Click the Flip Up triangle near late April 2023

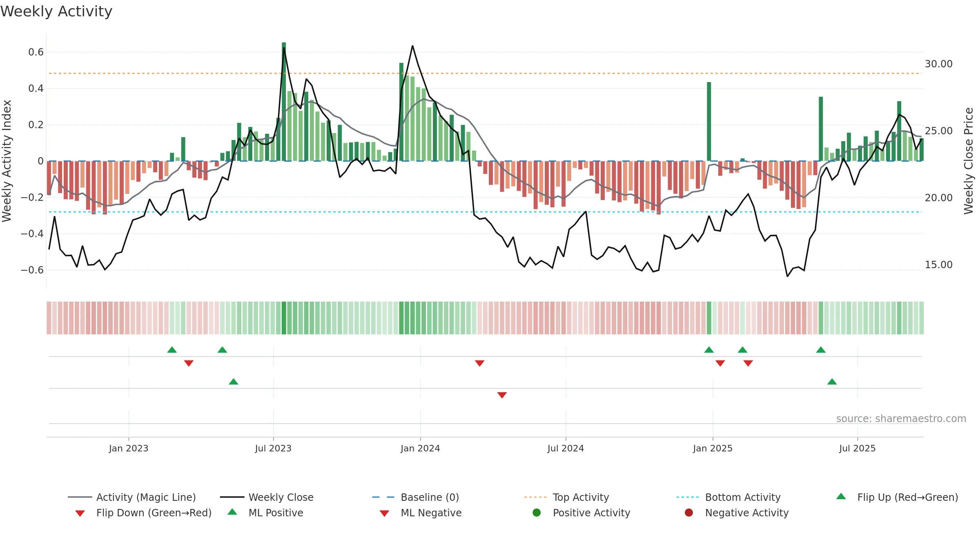(222, 350)
